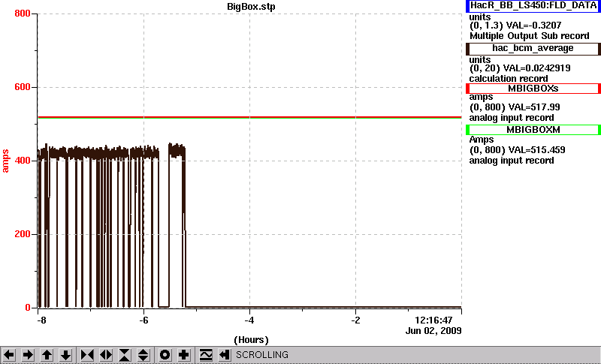
Task: Zoom in on the vertical axis (hourglass icon)
Action: click(125, 355)
